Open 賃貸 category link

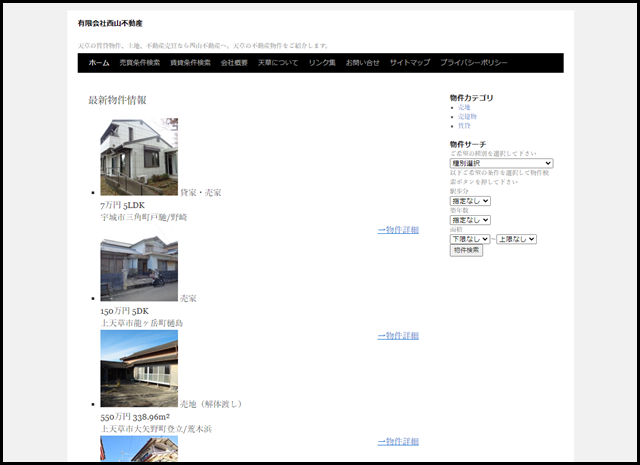tap(464, 126)
